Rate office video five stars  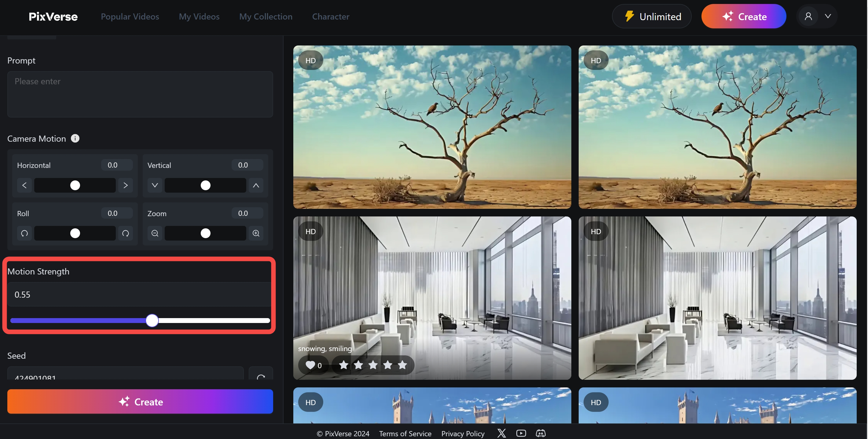coord(402,365)
